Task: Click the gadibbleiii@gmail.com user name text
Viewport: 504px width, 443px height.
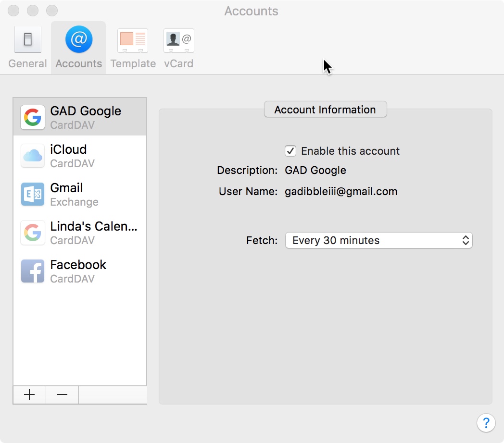Action: click(341, 191)
